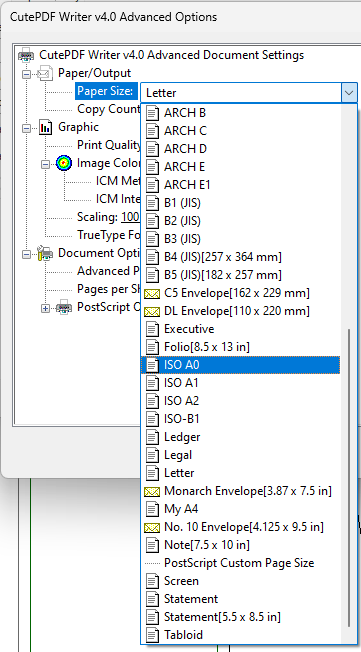Collapse the Document Options node
Viewport: 361px width, 652px height.
click(27, 254)
